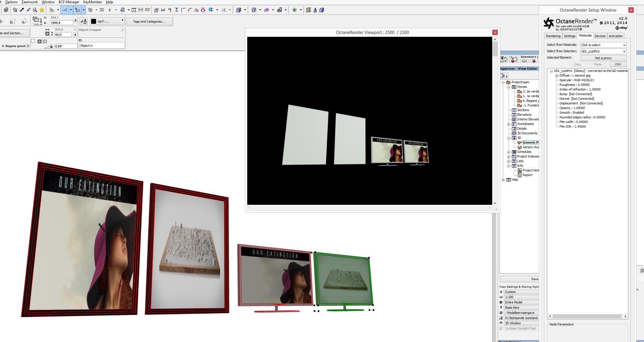
Task: Toggle the dotted-square icon near rotation angle
Action: pos(45,41)
